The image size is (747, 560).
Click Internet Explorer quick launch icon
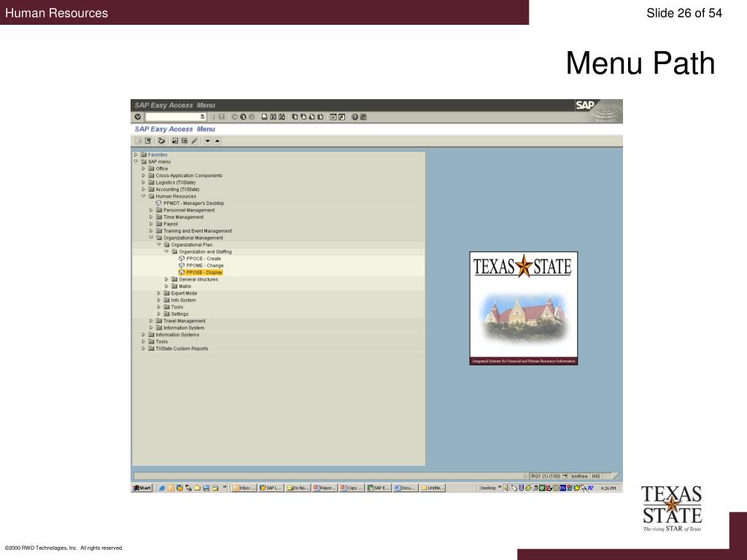(162, 488)
